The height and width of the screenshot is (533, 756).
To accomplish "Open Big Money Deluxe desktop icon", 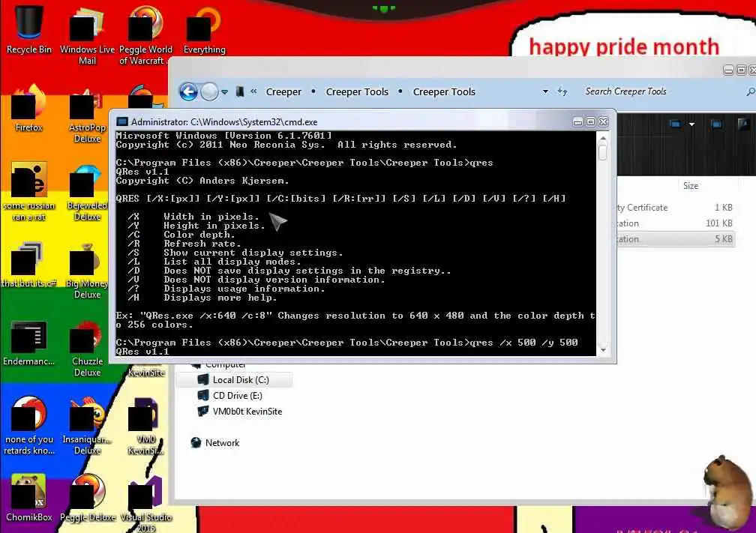I will point(87,271).
